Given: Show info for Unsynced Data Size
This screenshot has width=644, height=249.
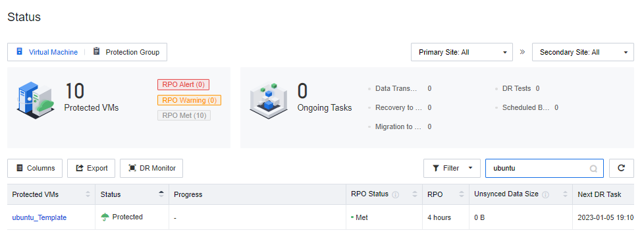Looking at the screenshot, I should [x=545, y=195].
